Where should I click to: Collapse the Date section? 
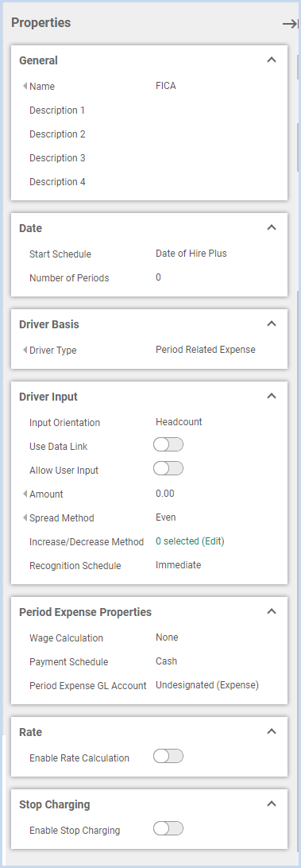tap(272, 227)
